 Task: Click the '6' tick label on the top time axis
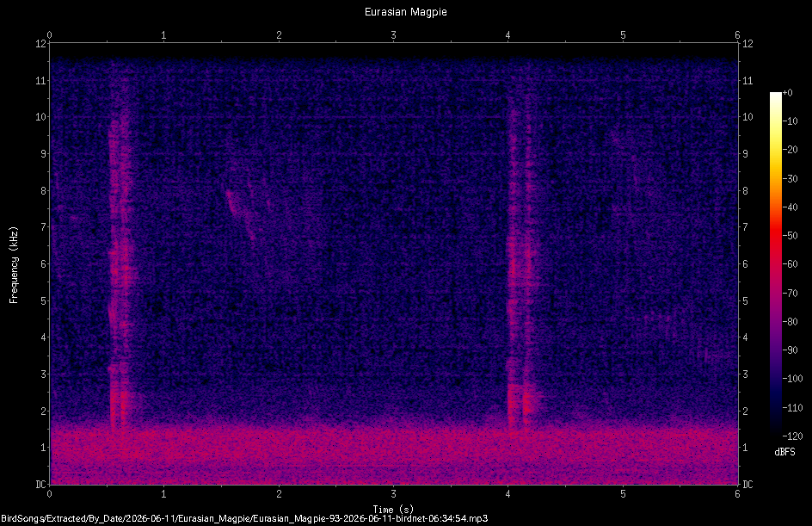point(737,35)
